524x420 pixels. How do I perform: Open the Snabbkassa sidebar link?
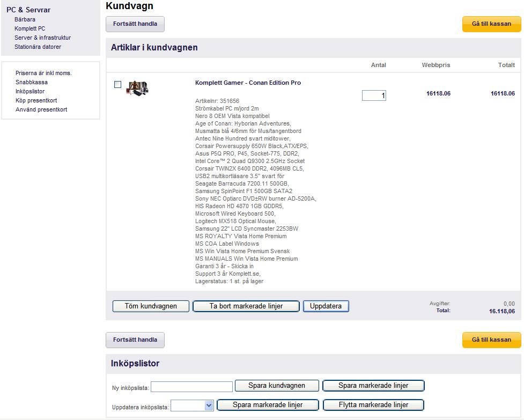[32, 82]
